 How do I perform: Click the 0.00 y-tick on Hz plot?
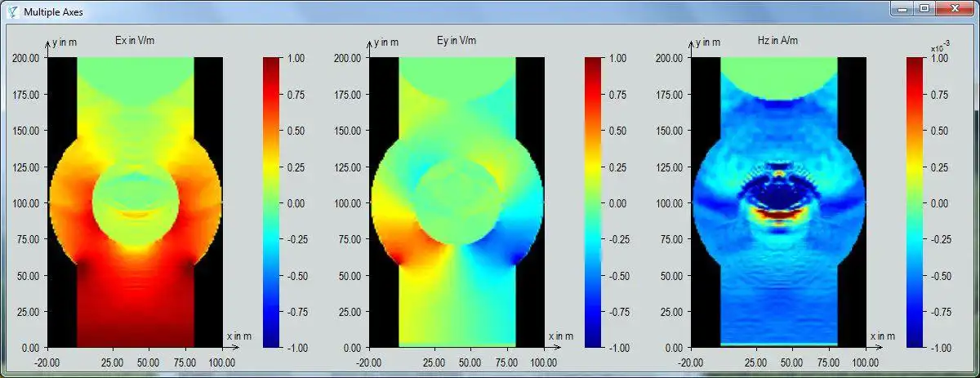pyautogui.click(x=675, y=348)
